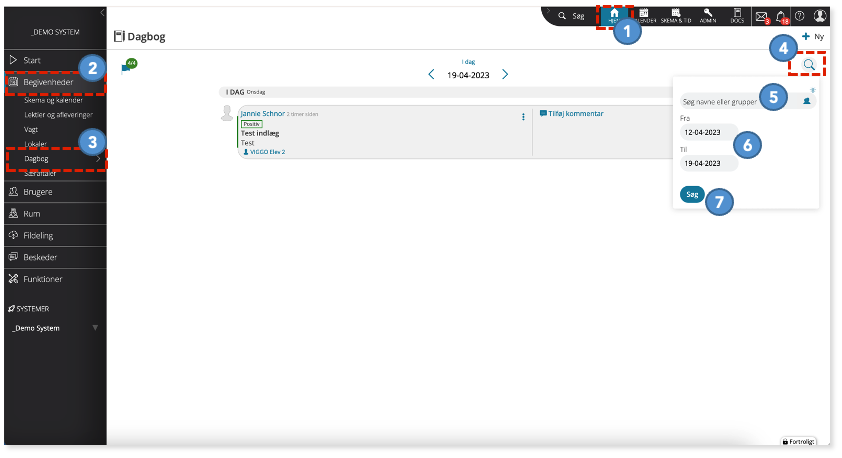
Task: Open the Fra date field 12-04-2023
Action: point(709,132)
